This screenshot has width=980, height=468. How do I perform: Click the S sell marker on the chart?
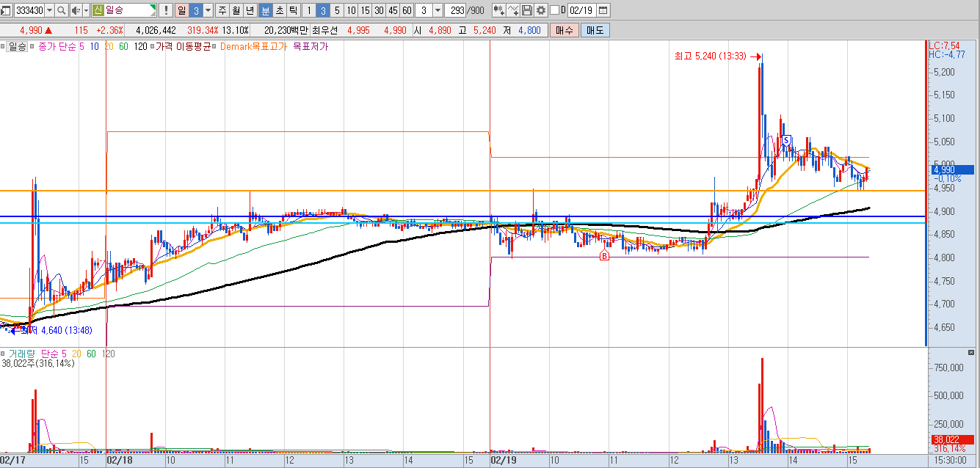point(785,139)
